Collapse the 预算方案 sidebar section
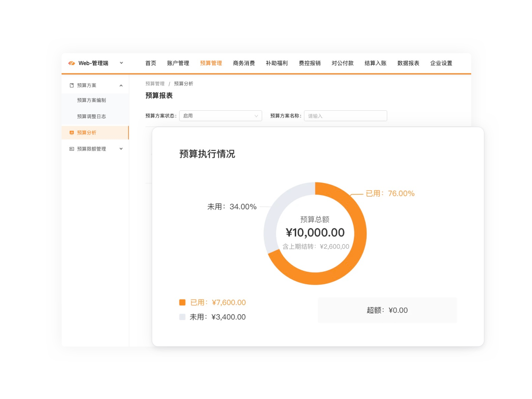 coord(121,85)
